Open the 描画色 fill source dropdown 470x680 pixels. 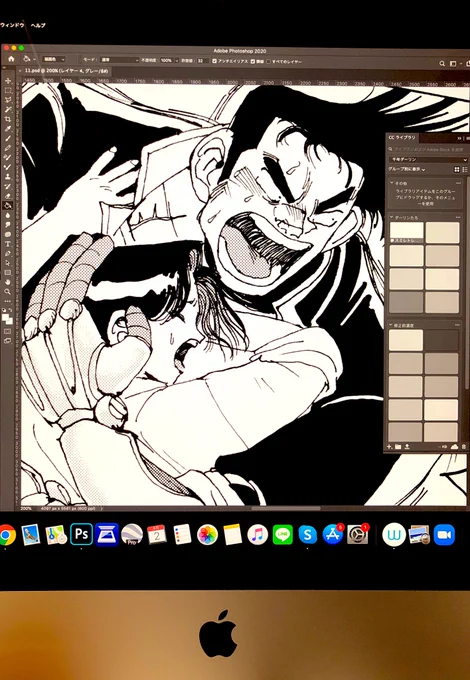54,59
